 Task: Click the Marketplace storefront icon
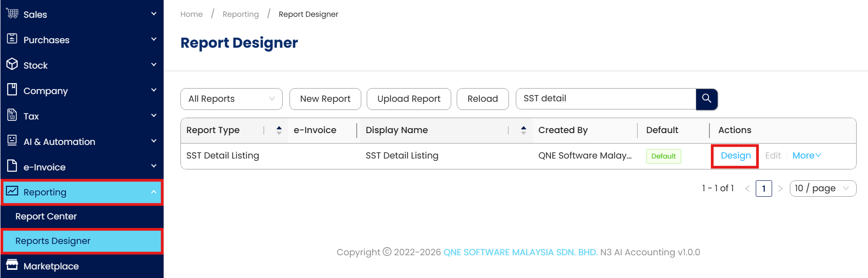point(12,265)
